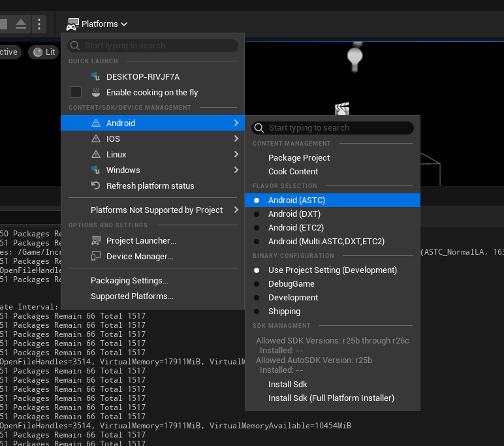This screenshot has width=504, height=446.
Task: Open the IOS platform entry
Action: (153, 138)
